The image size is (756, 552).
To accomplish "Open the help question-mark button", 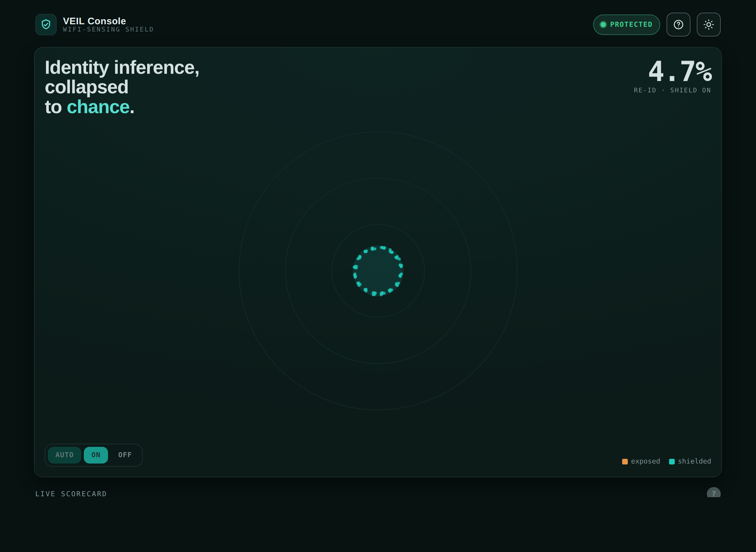I will tap(678, 24).
